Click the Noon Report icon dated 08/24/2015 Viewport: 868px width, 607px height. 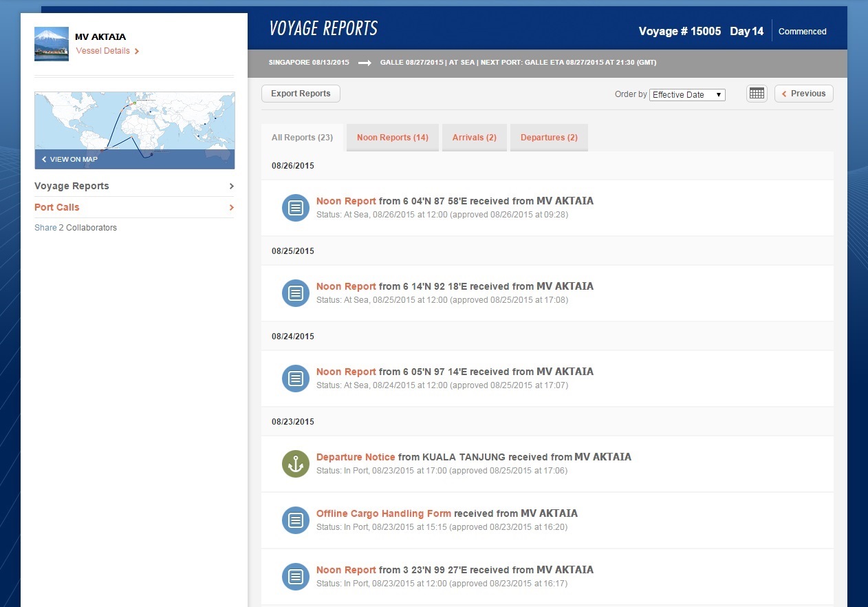click(295, 379)
